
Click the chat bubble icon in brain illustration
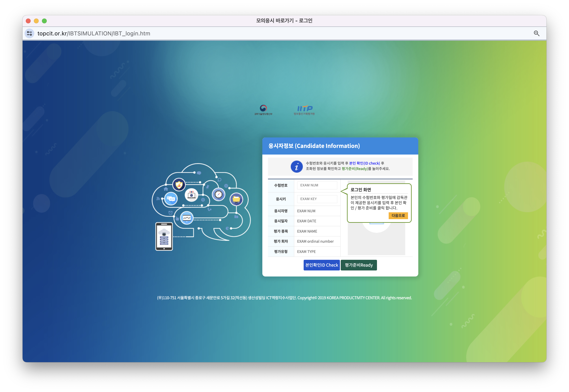171,199
